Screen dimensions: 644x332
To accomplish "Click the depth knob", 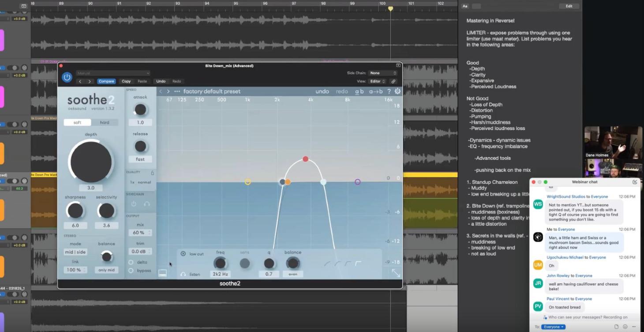I will click(91, 162).
